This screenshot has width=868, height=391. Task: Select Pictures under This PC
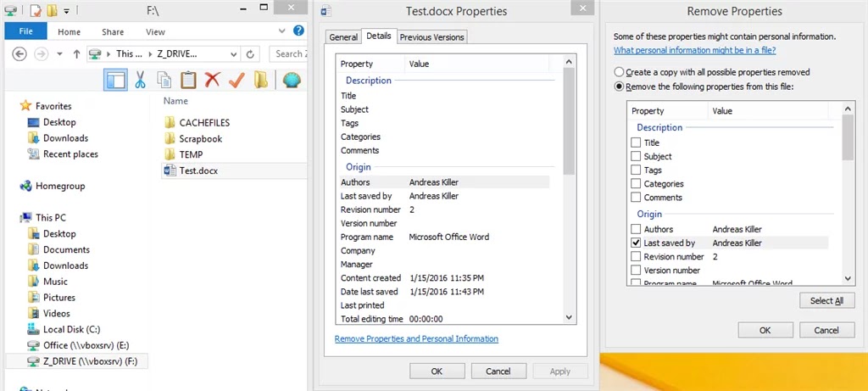tap(59, 298)
